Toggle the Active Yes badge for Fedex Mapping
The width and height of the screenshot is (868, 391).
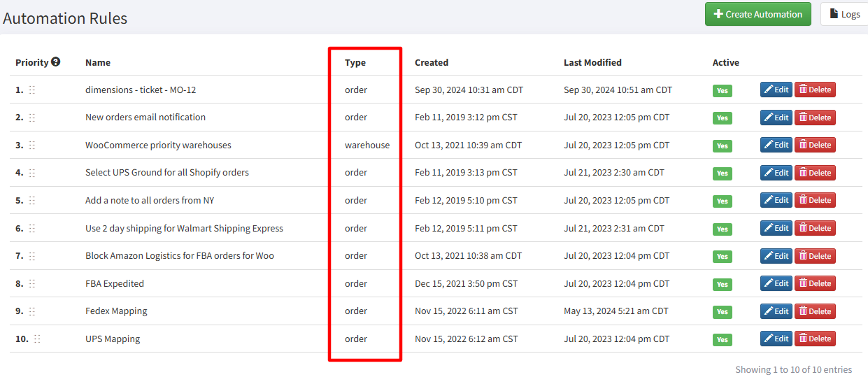coord(723,312)
